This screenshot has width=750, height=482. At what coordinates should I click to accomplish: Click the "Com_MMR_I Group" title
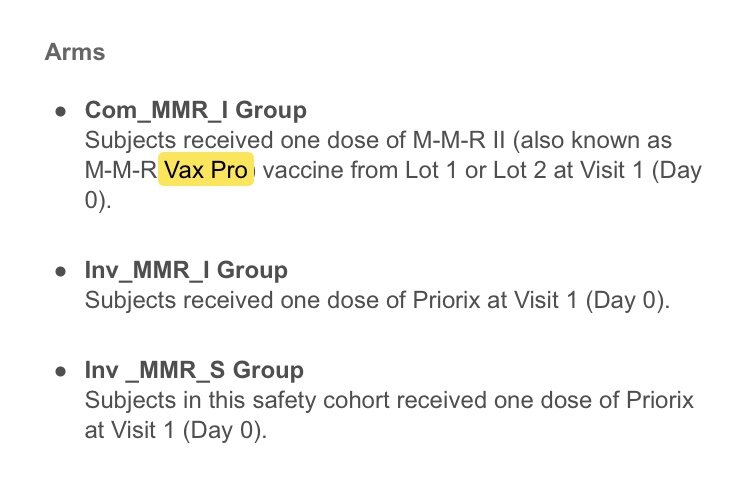(x=196, y=110)
